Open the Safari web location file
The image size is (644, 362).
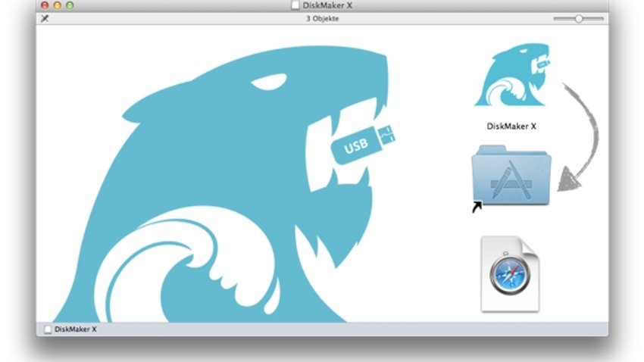tap(510, 273)
